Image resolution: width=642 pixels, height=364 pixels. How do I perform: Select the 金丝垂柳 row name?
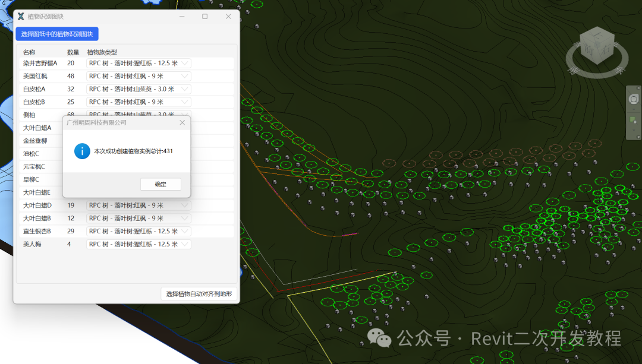click(x=35, y=141)
